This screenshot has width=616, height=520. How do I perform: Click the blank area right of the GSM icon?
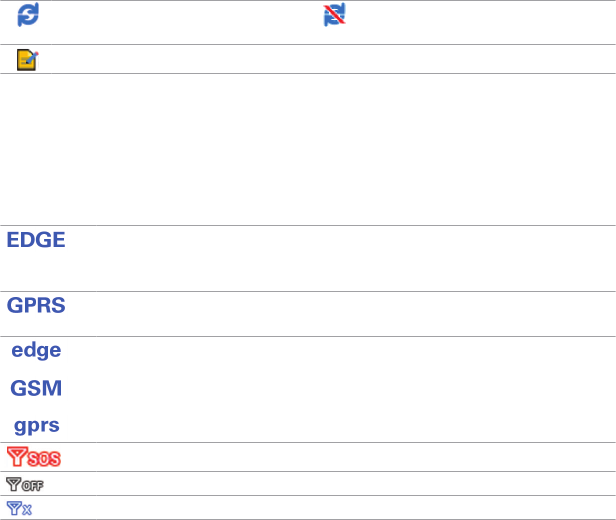[x=340, y=388]
